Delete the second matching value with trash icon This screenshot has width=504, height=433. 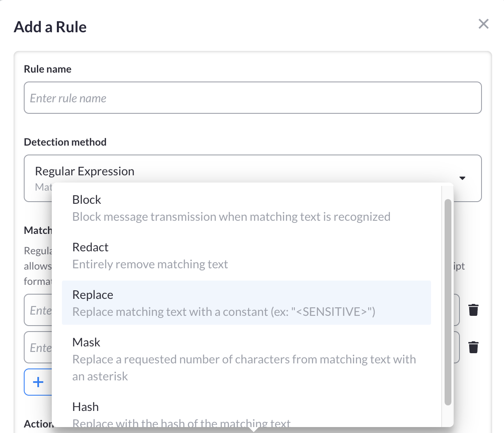[x=474, y=347]
